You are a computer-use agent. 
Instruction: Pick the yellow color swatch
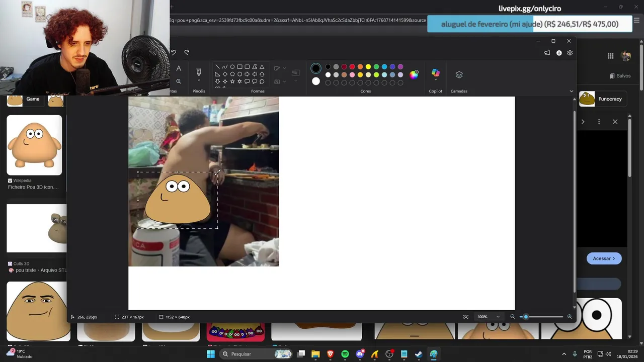point(368,67)
